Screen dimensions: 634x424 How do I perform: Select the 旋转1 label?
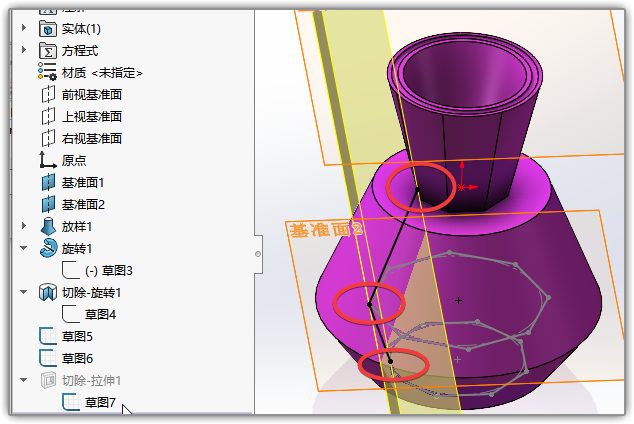tap(77, 249)
